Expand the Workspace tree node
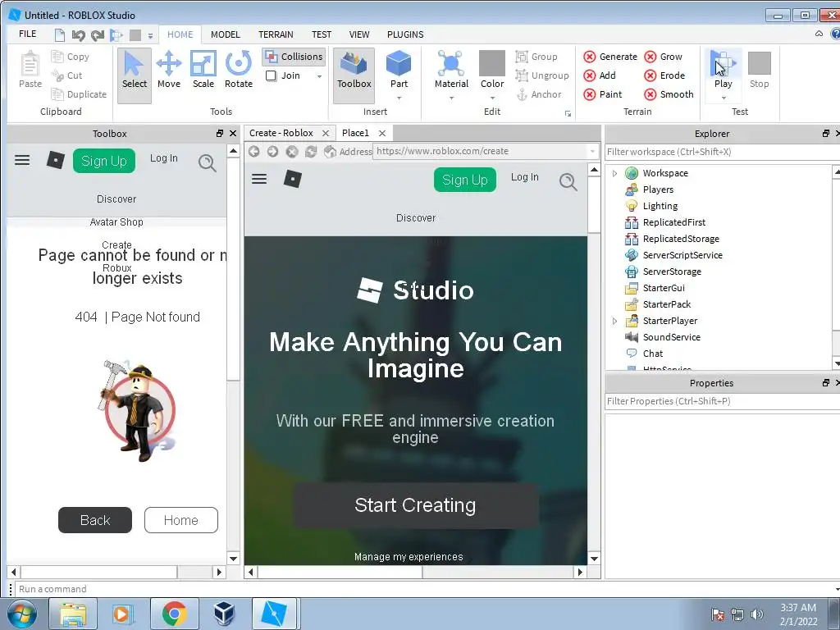 coord(614,173)
